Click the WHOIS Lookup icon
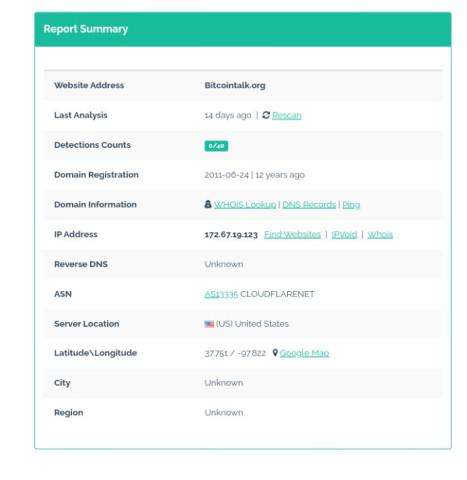 click(208, 204)
